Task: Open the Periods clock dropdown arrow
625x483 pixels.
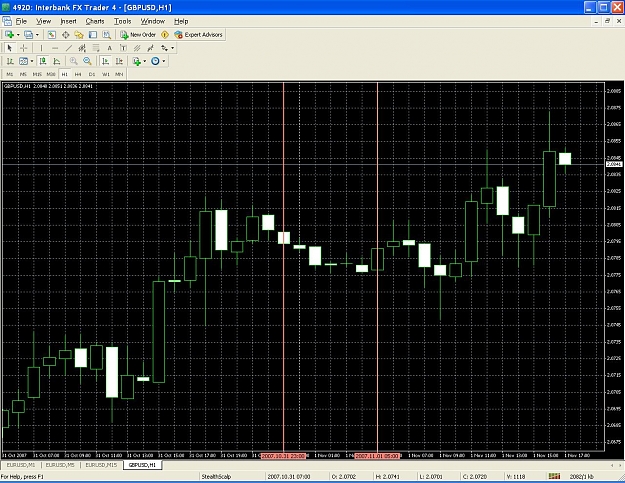Action: (x=164, y=61)
